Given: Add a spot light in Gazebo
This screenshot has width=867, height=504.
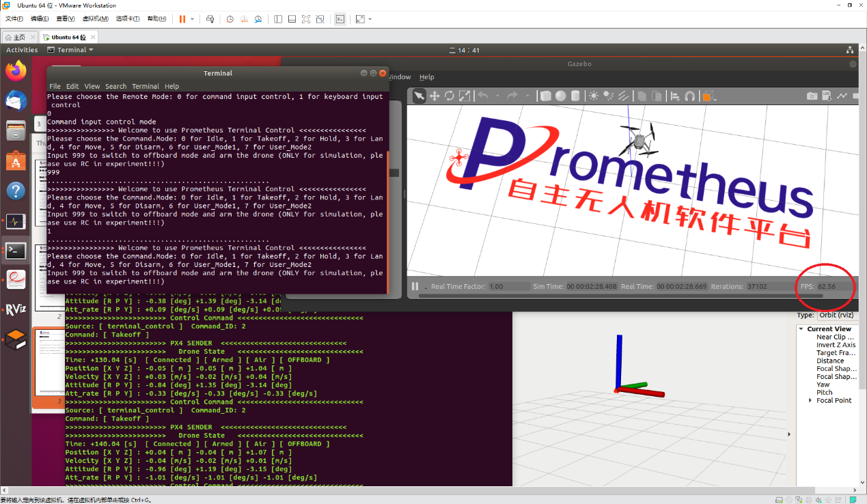Looking at the screenshot, I should [608, 96].
